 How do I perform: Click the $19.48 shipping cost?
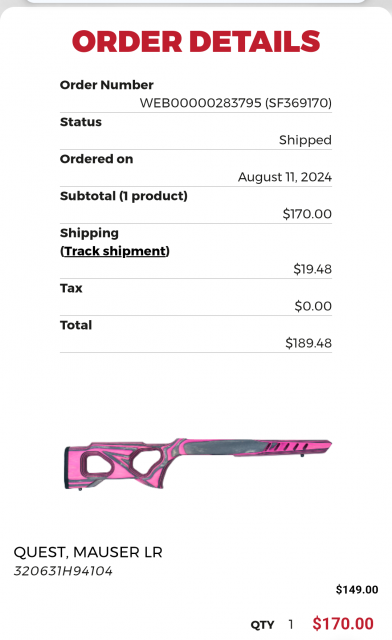pos(312,269)
